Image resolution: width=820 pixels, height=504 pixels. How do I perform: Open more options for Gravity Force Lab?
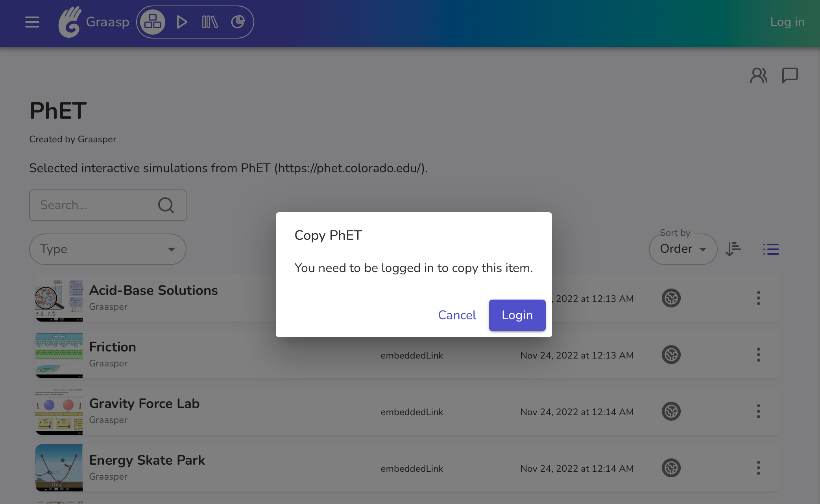pyautogui.click(x=758, y=412)
